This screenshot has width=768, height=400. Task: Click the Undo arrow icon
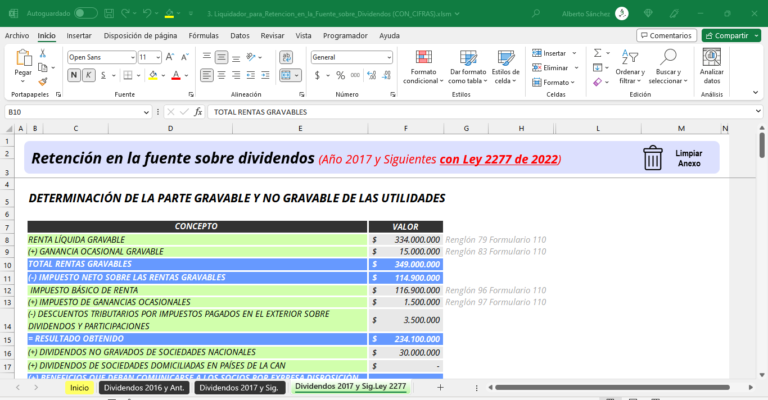coord(147,14)
